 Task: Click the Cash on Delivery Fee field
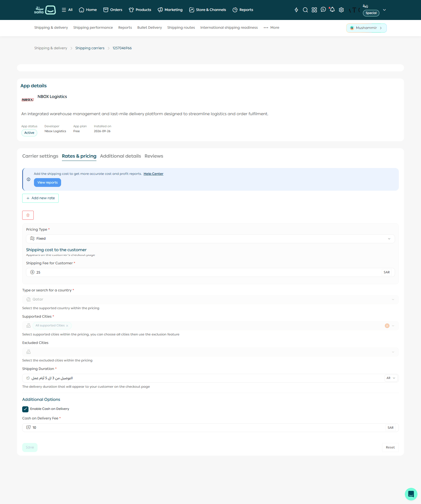210,428
